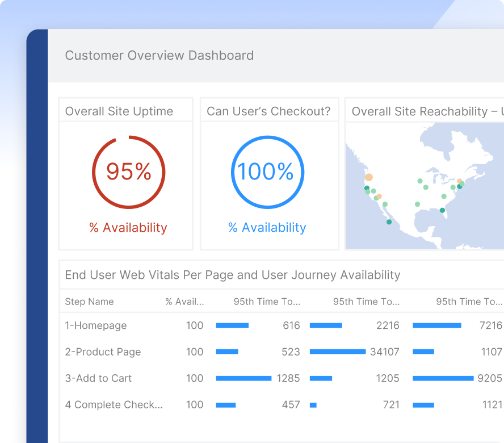The width and height of the screenshot is (504, 443).
Task: Click the red % Availability label
Action: [x=128, y=227]
